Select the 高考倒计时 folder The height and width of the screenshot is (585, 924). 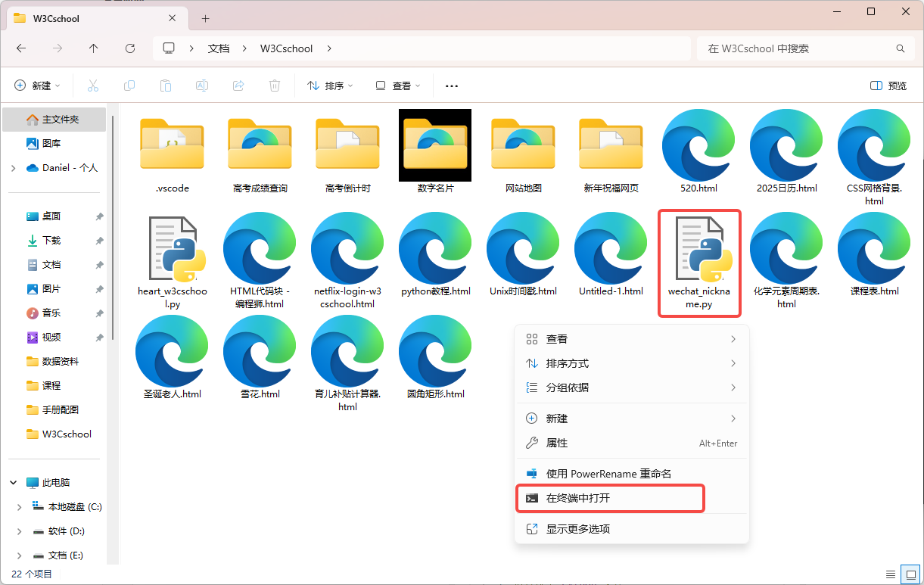pyautogui.click(x=347, y=151)
